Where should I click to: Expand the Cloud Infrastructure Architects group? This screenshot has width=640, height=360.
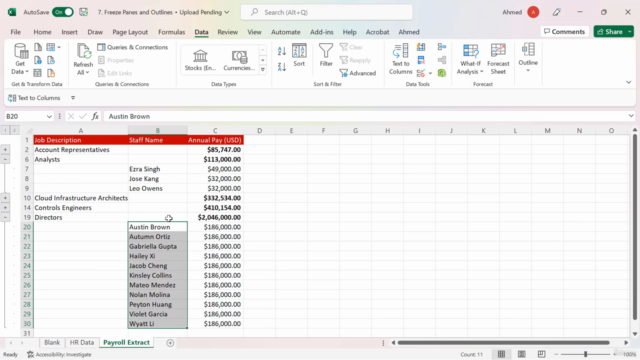[x=5, y=198]
